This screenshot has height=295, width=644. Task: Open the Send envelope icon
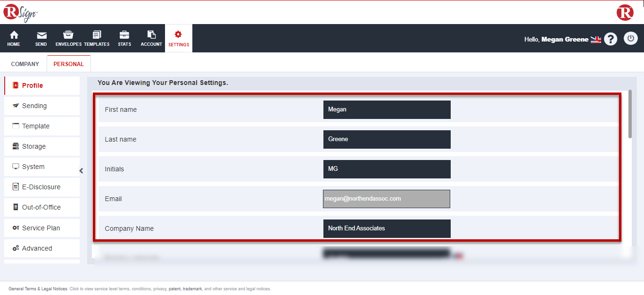(41, 35)
